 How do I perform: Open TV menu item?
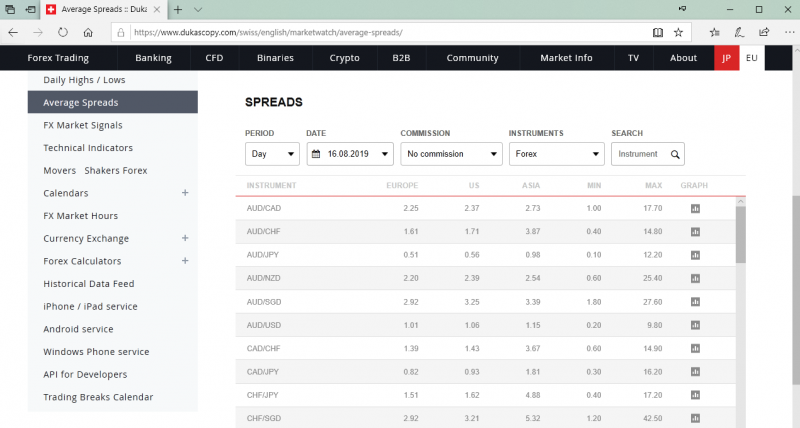(x=633, y=58)
